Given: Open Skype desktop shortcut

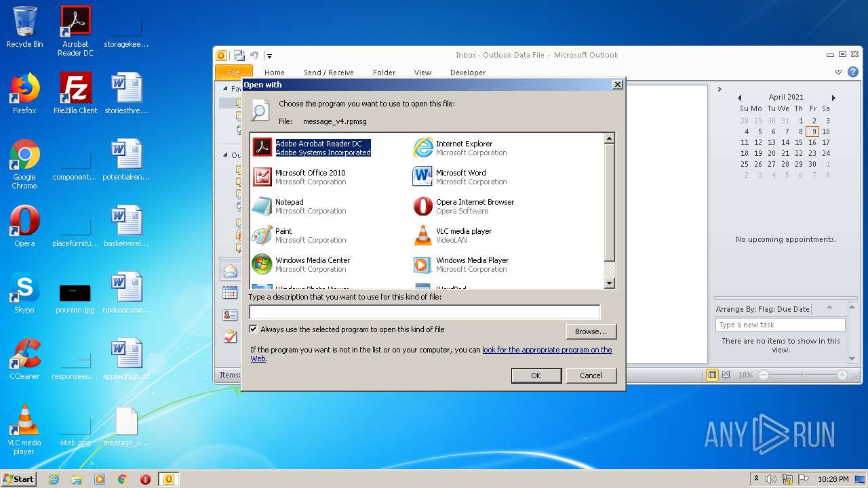Looking at the screenshot, I should (x=24, y=293).
